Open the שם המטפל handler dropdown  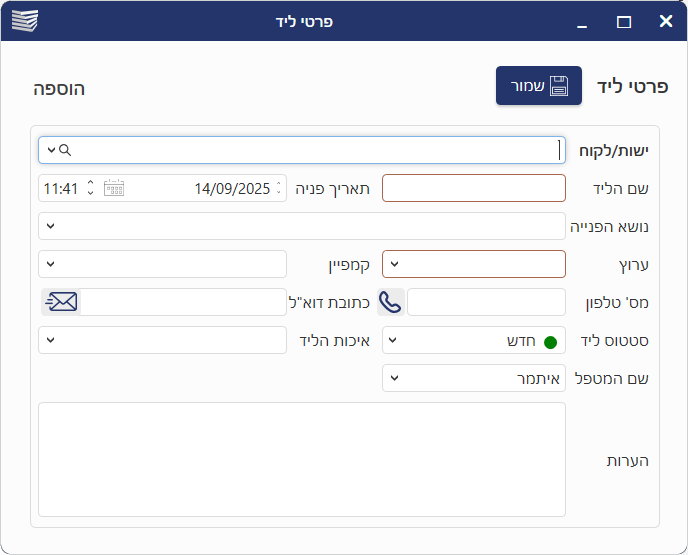(395, 378)
